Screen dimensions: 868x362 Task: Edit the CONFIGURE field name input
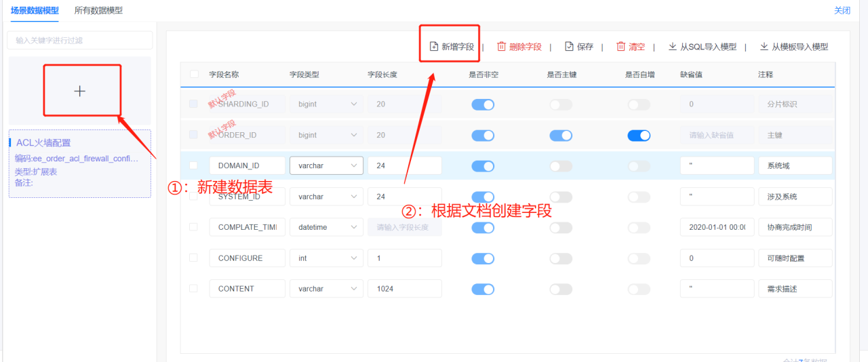[247, 258]
